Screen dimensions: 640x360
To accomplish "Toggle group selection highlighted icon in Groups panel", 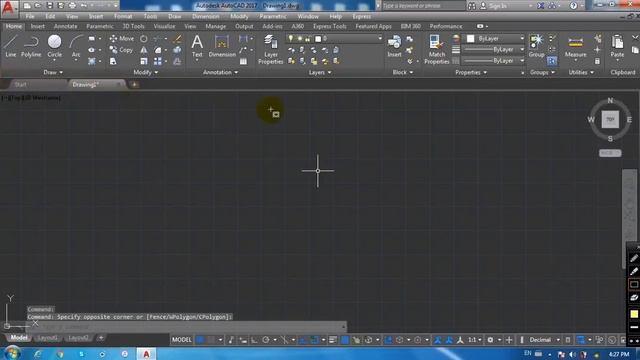I will coord(552,61).
